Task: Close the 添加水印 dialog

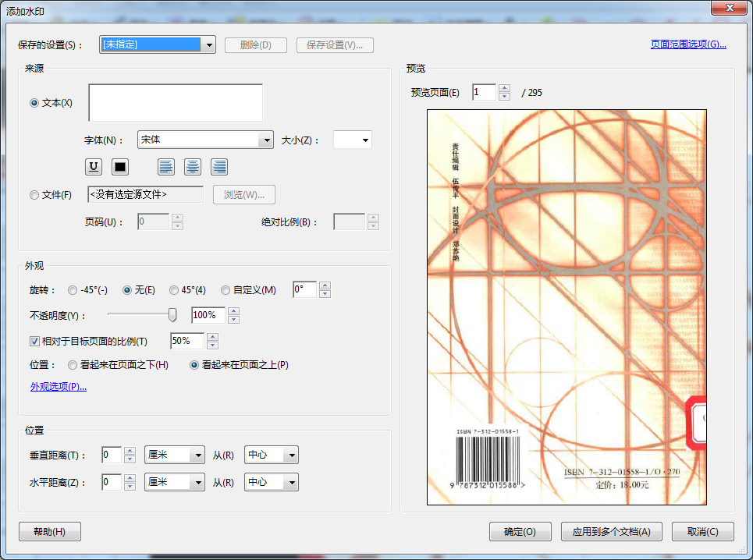Action: pyautogui.click(x=730, y=8)
